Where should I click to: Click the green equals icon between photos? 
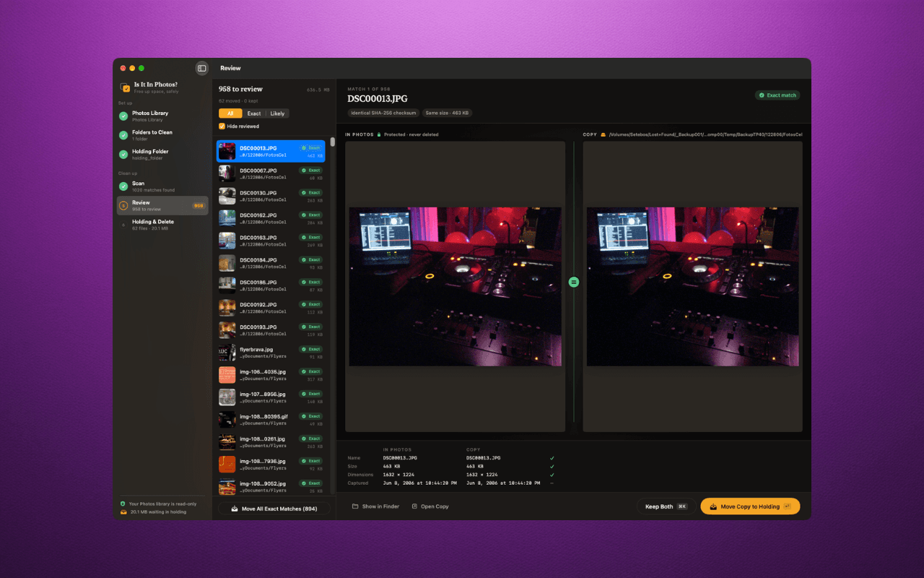point(574,282)
